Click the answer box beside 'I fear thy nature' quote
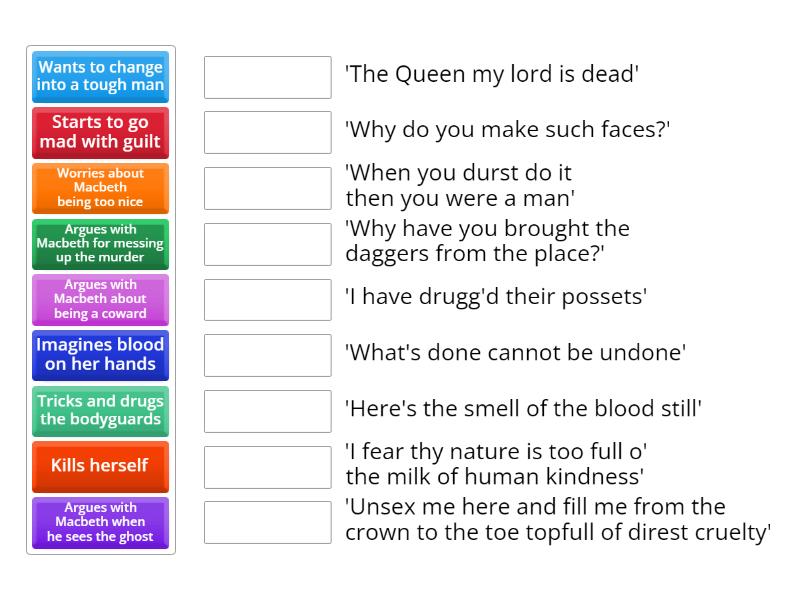The height and width of the screenshot is (600, 800). point(266,464)
